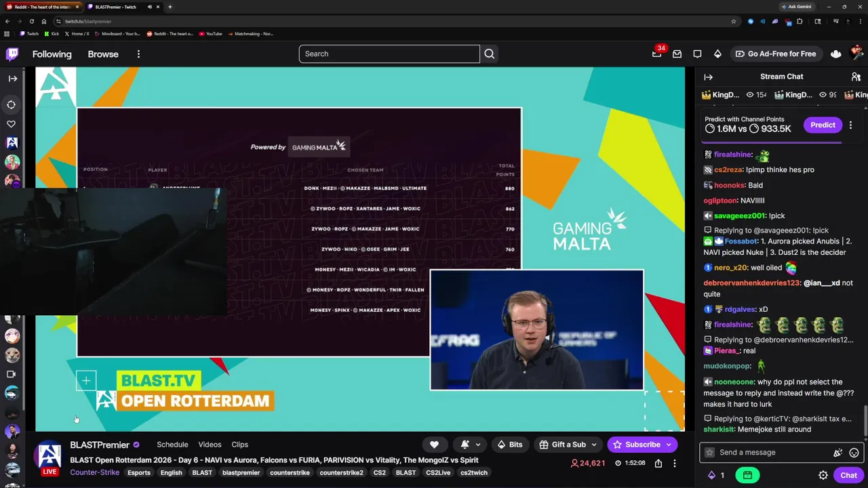This screenshot has width=868, height=488.
Task: Click Gift a Sub button
Action: [x=562, y=445]
